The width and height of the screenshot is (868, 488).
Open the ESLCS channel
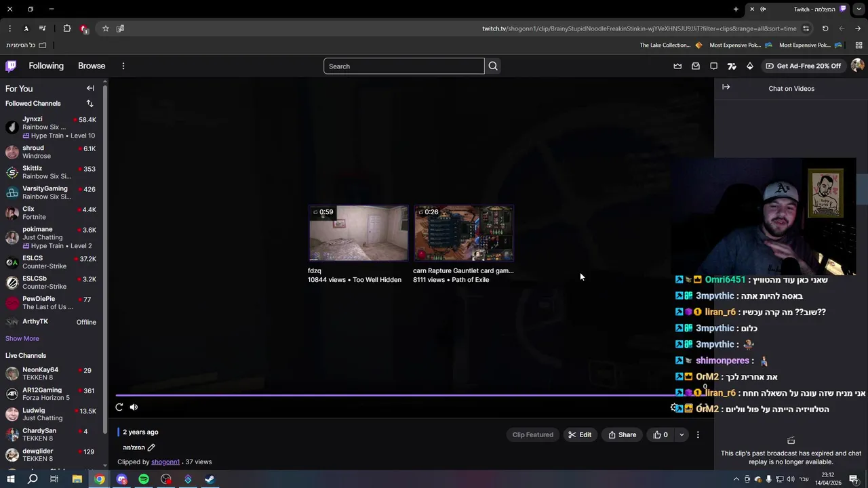coord(51,262)
